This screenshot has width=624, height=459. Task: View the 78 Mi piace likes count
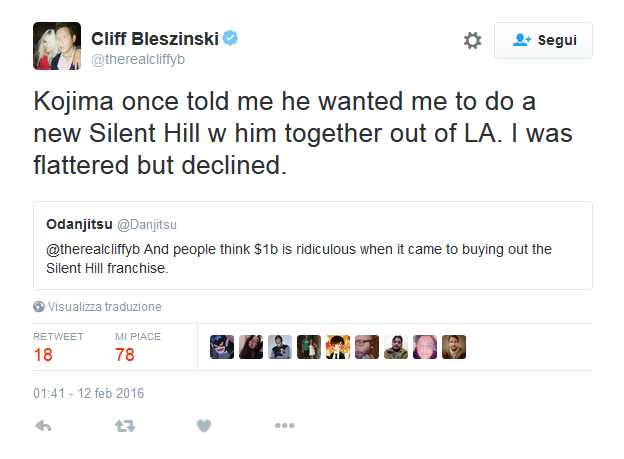[x=125, y=352]
